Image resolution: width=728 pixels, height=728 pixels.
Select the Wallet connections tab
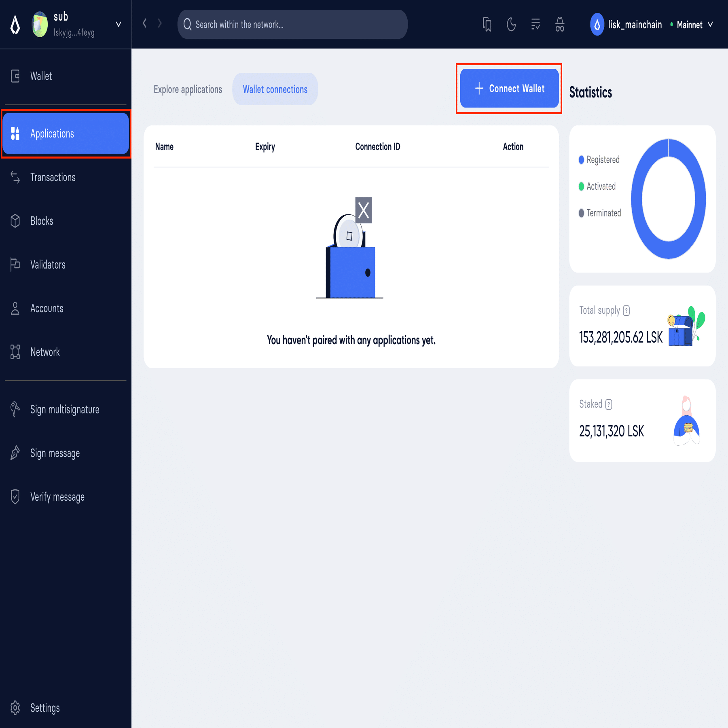point(275,89)
